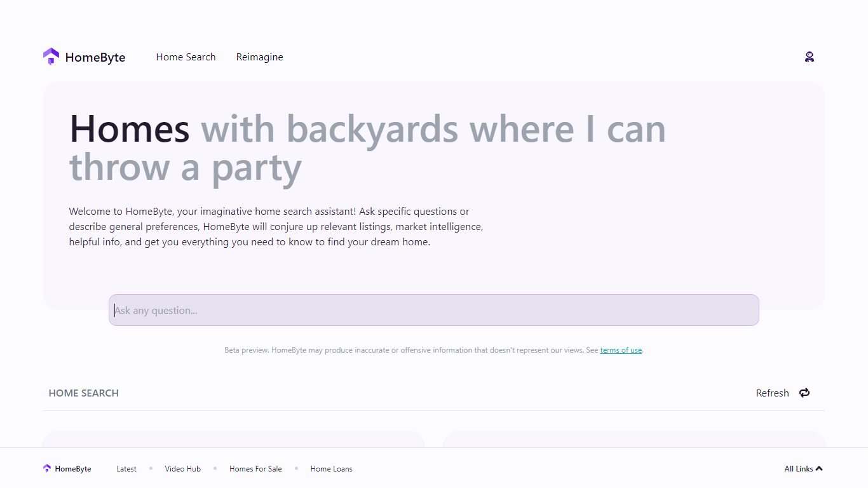Expand the All Links footer menu
868x488 pixels.
[798, 469]
